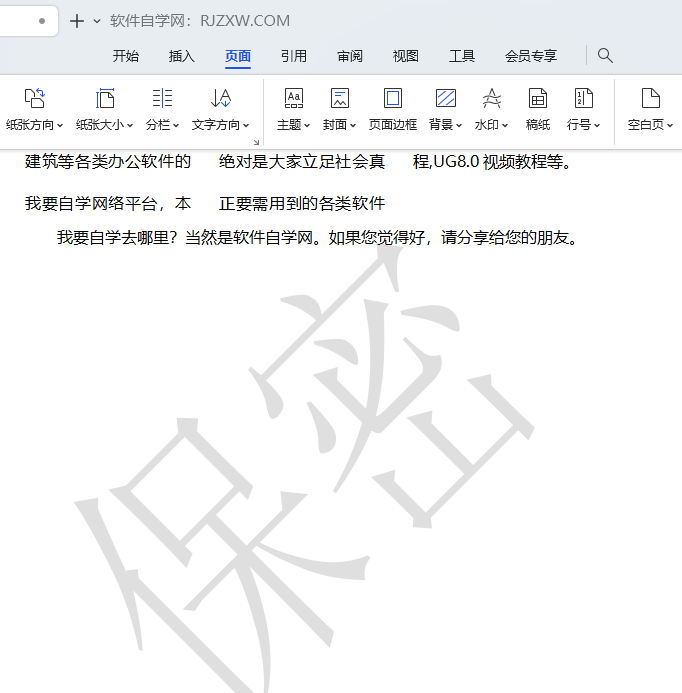Expand the background (背景) dropdown arrow
The image size is (682, 693).
click(459, 126)
